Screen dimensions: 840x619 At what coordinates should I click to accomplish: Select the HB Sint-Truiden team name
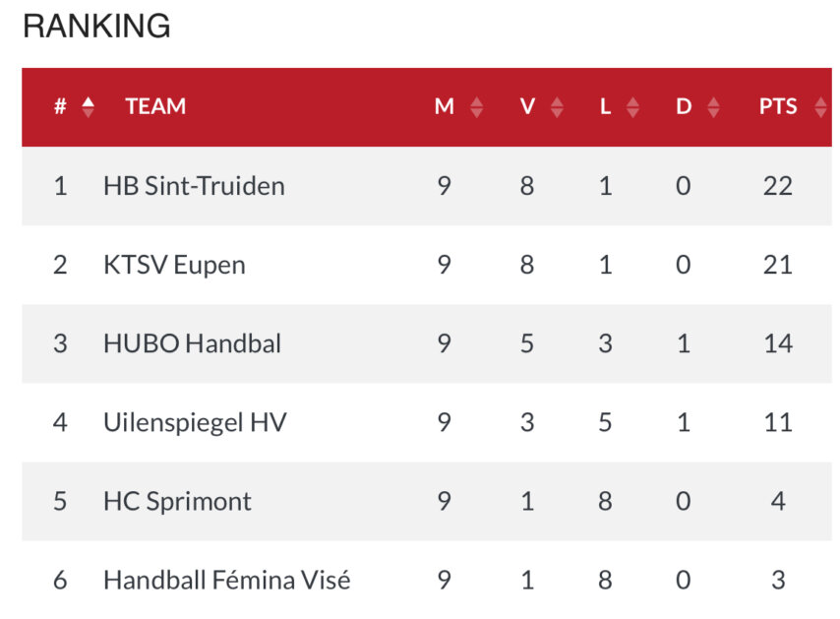click(194, 185)
